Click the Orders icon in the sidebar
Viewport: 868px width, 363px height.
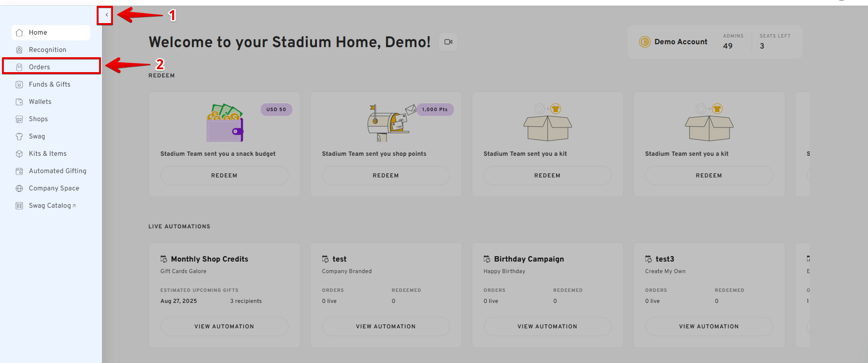19,67
